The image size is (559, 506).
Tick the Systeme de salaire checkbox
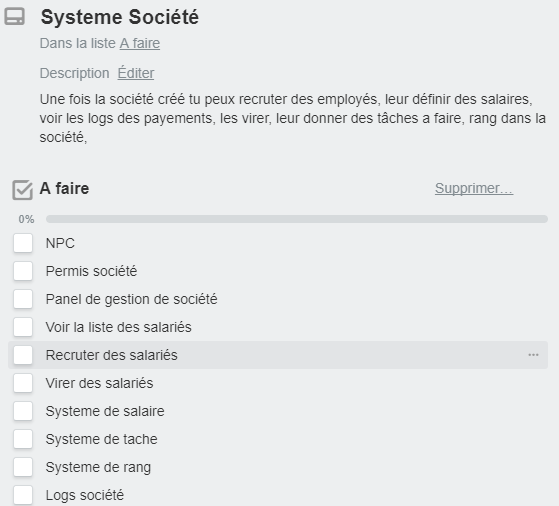(x=23, y=411)
